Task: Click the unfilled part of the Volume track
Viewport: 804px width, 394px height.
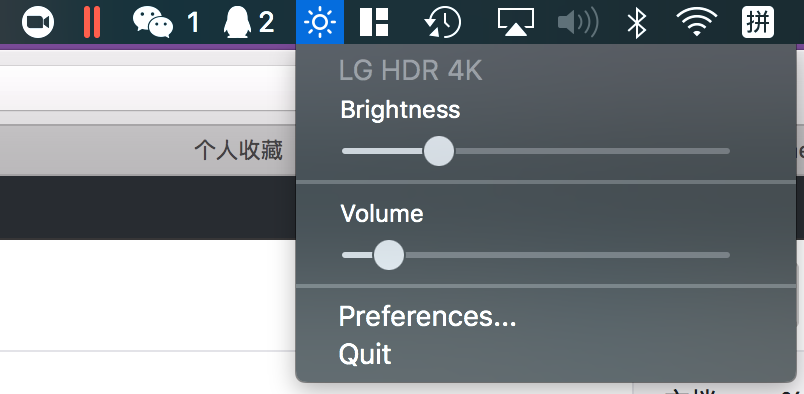Action: click(x=567, y=255)
